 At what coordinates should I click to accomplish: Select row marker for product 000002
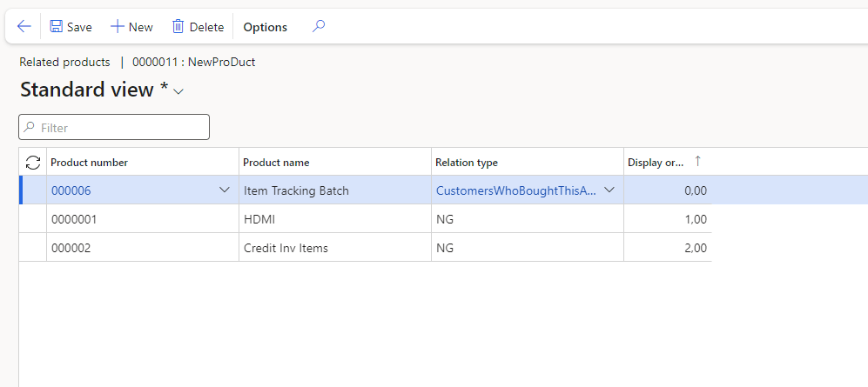click(33, 248)
